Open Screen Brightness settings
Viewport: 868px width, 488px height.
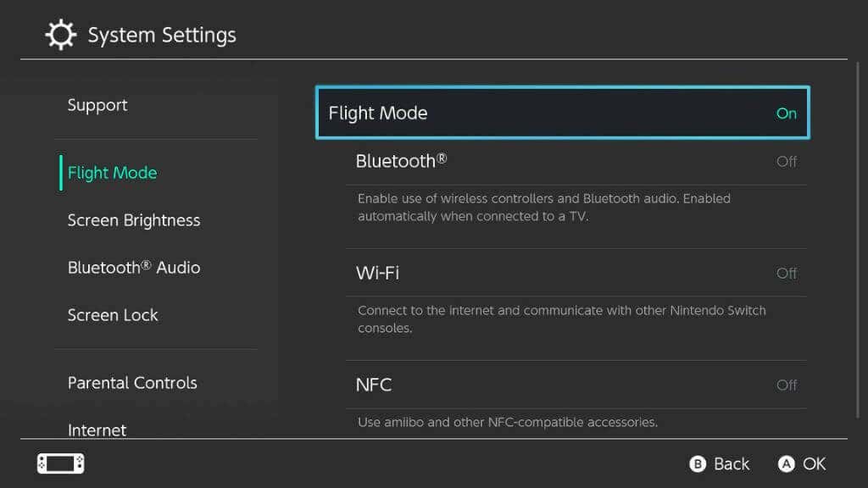point(134,220)
